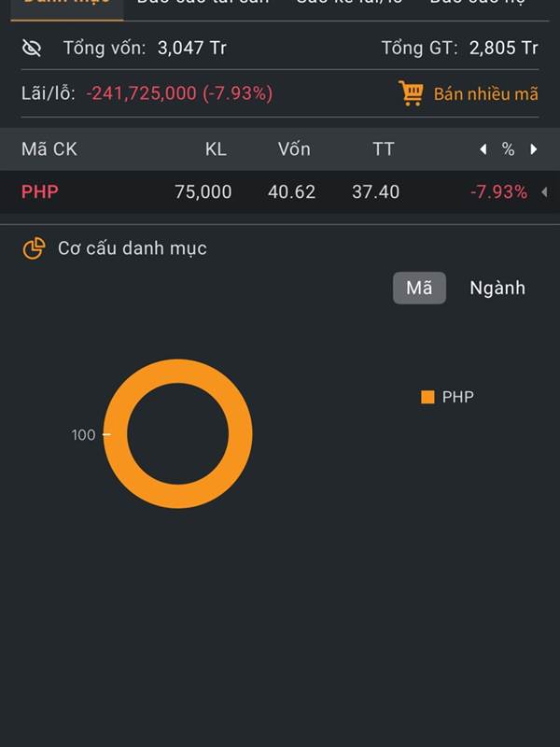Viewport: 560px width, 747px height.
Task: Tap the shopping cart icon
Action: click(411, 92)
